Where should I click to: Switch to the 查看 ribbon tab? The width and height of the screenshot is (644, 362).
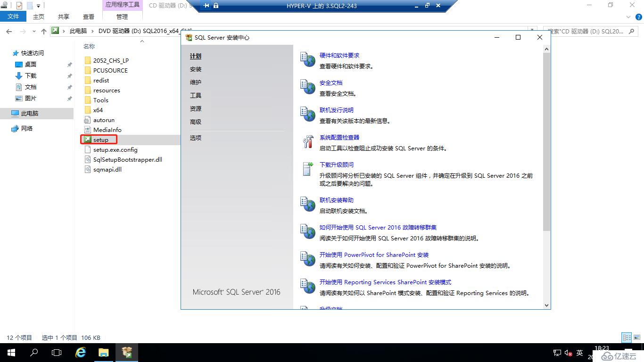click(x=89, y=16)
